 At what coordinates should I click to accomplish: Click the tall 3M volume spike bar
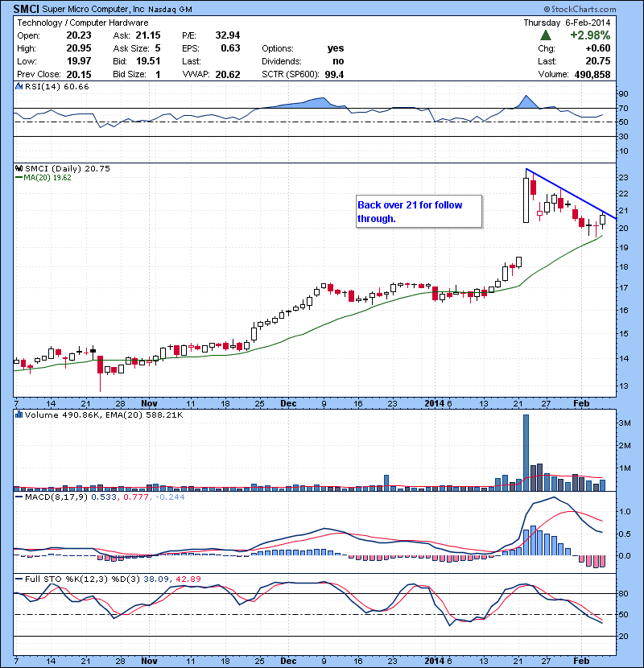526,452
